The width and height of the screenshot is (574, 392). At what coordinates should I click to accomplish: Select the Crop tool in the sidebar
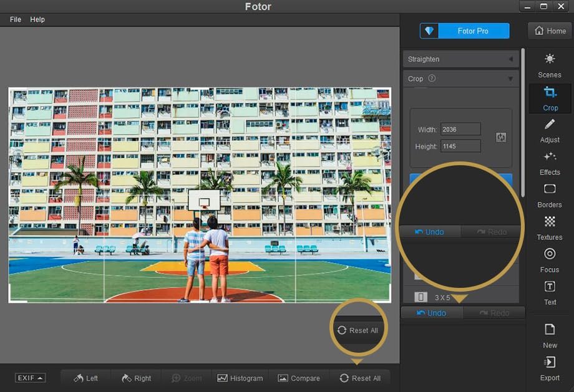(x=550, y=98)
